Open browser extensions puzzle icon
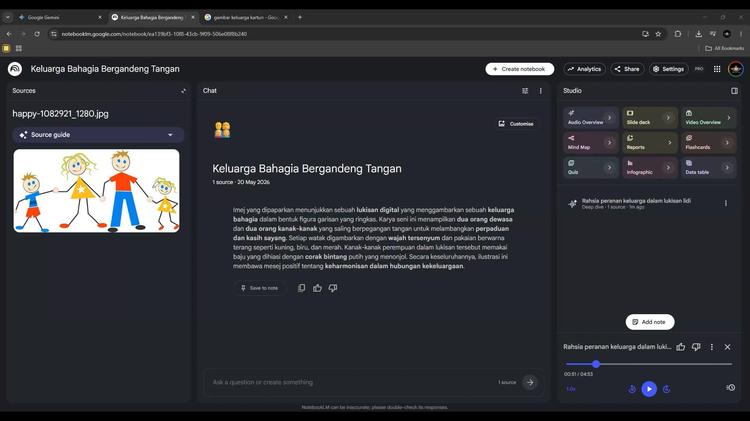 (678, 34)
